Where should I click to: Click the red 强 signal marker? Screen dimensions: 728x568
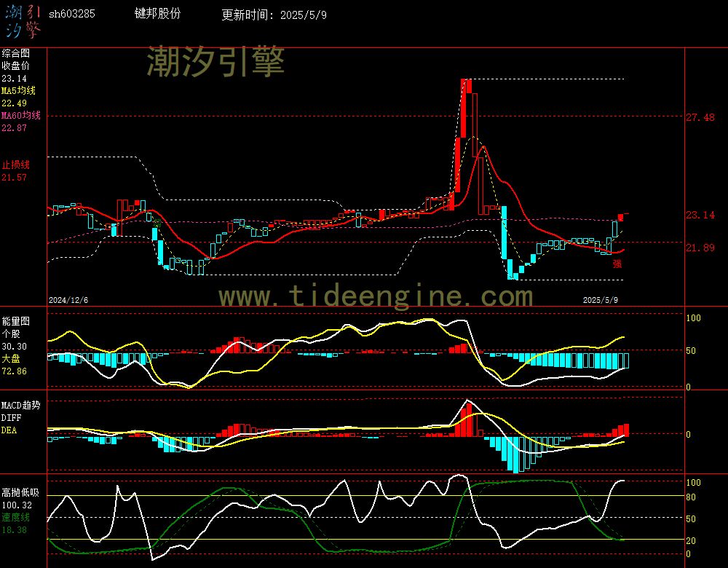point(617,264)
